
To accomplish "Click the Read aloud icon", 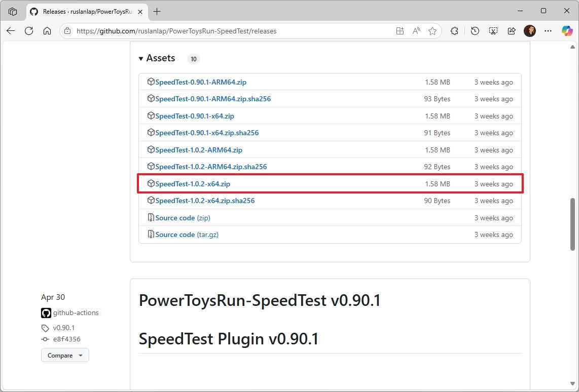I will pos(416,31).
